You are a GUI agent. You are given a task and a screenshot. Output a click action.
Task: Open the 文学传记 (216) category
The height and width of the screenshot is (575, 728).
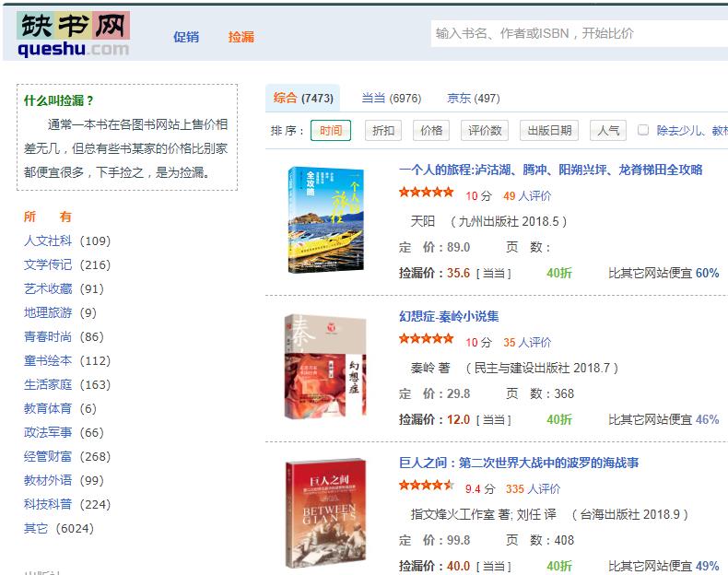pos(67,265)
